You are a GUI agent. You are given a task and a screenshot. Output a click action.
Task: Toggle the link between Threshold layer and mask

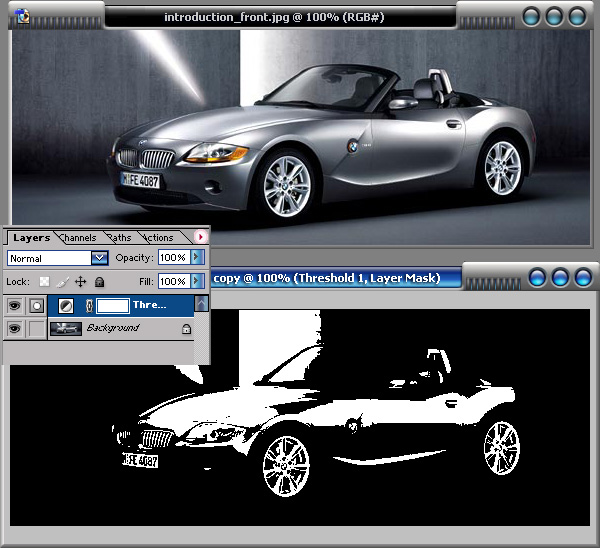[x=90, y=306]
